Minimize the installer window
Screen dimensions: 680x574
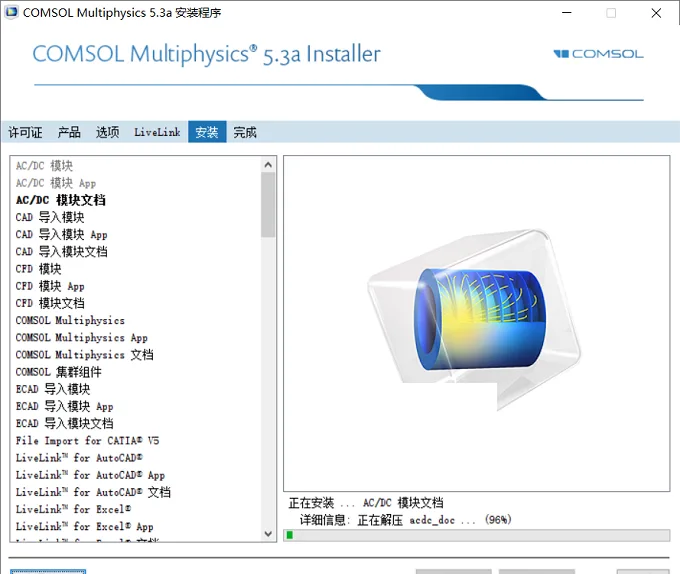[x=566, y=13]
